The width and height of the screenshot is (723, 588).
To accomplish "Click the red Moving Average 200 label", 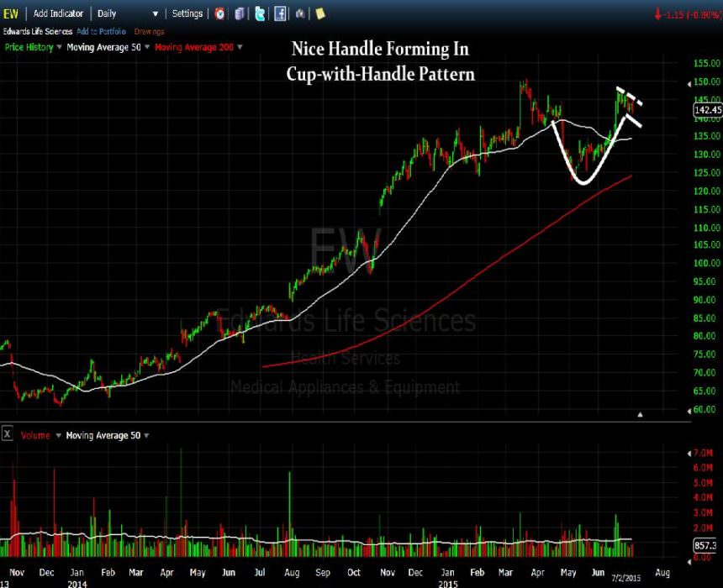I will tap(194, 47).
